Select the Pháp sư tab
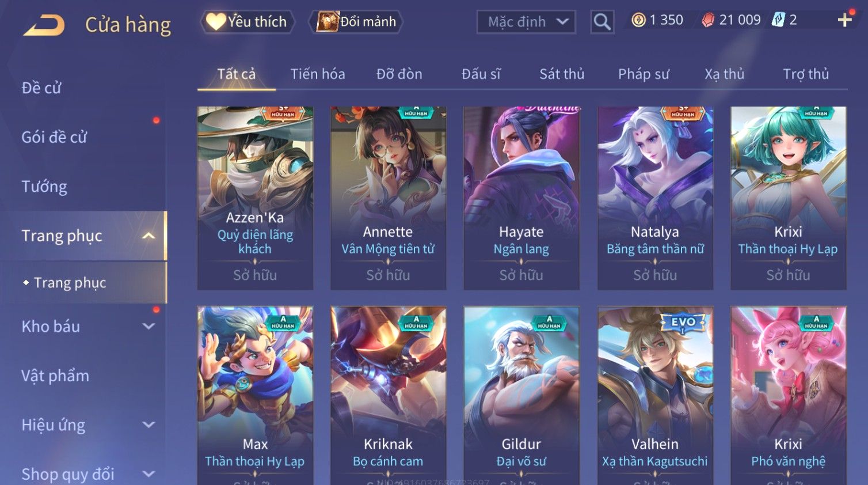The image size is (868, 485). point(644,74)
